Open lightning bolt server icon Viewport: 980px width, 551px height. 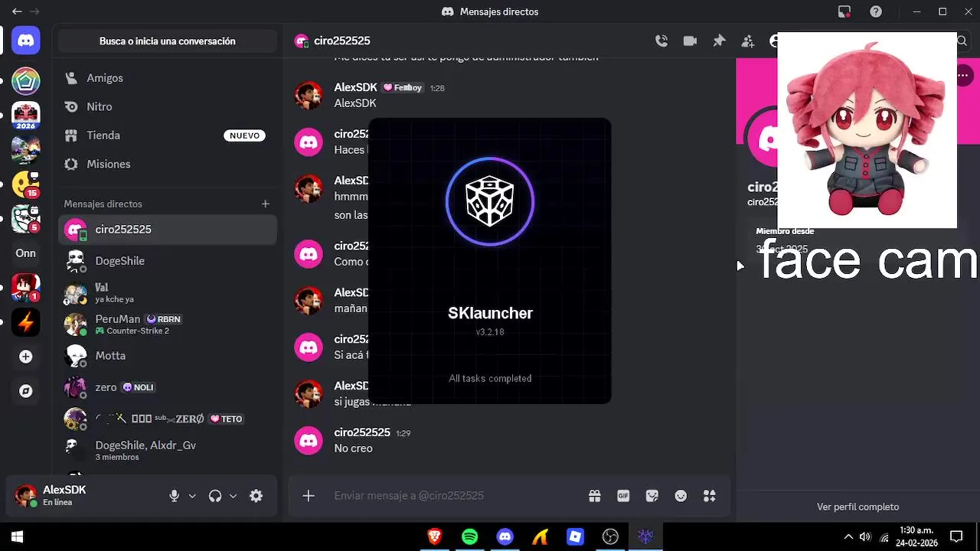[x=26, y=322]
